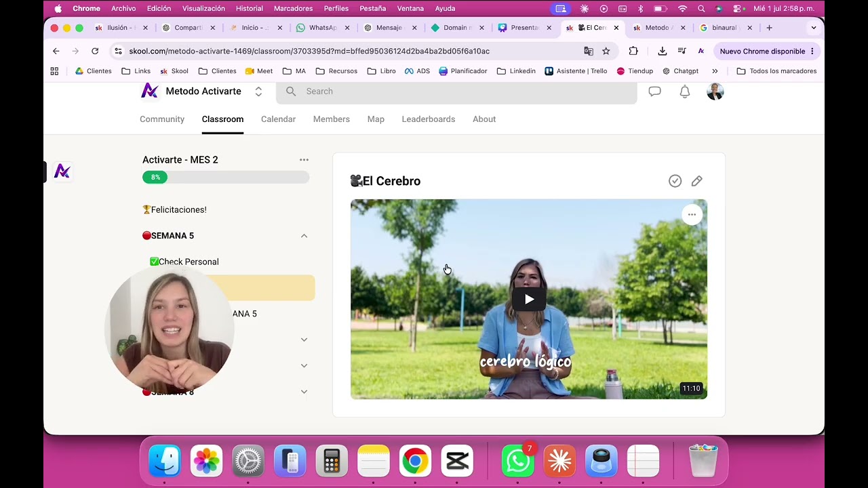Open the Metodo Activarte group switcher
The width and height of the screenshot is (868, 488).
coord(258,91)
